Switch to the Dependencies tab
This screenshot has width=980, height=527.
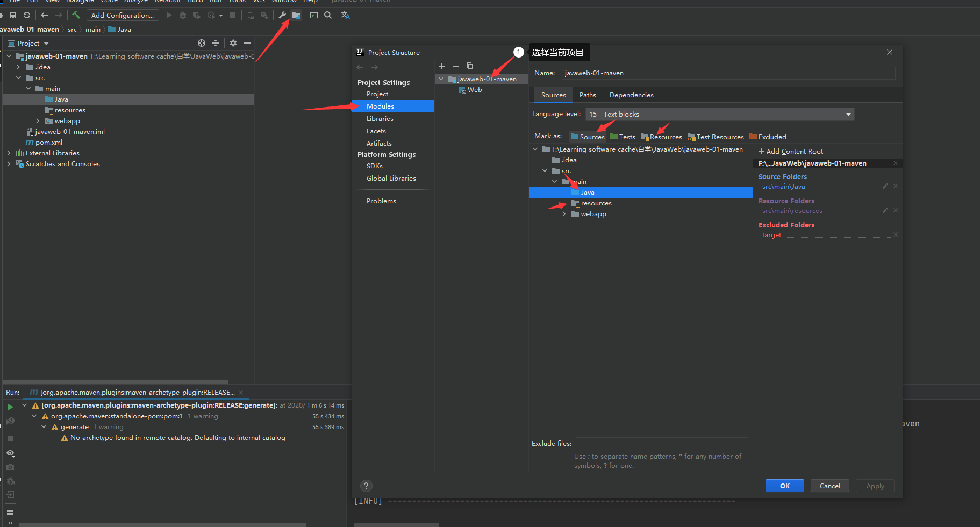click(631, 95)
